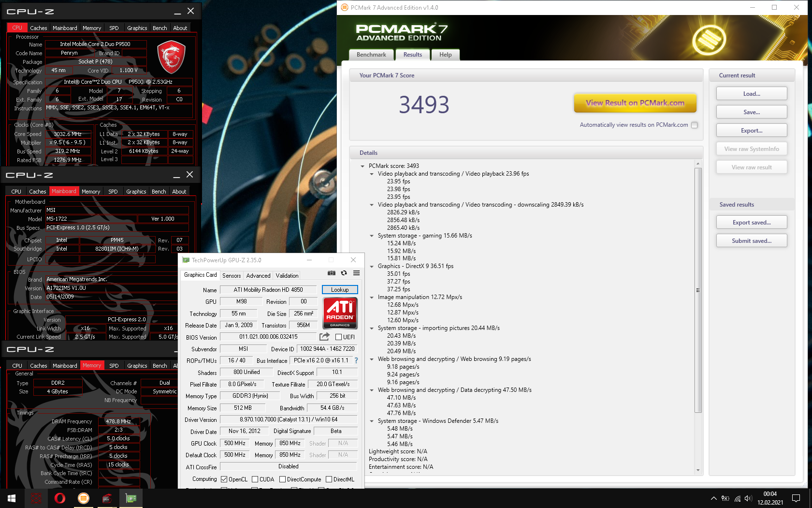Collapse System storage gaming 15.66 MB/s node

click(x=372, y=236)
